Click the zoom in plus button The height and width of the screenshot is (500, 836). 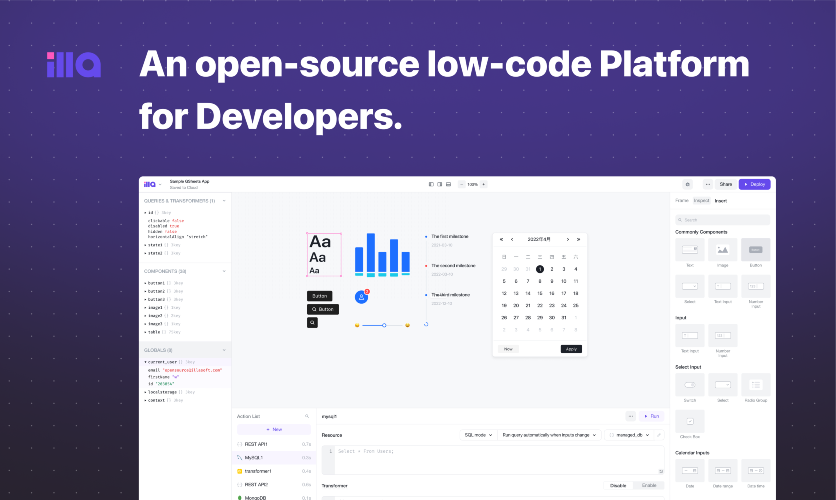[x=484, y=184]
